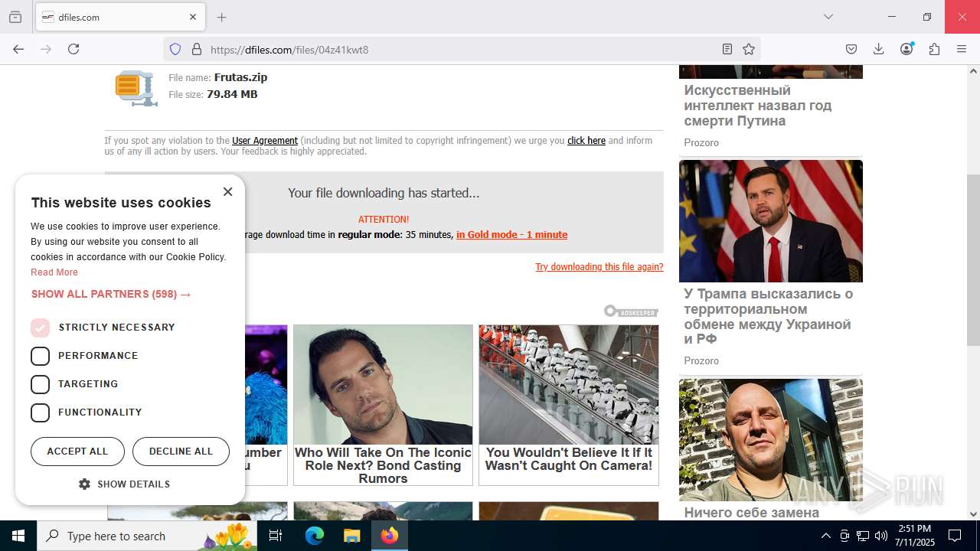Open the Firefox application menu

click(x=962, y=49)
